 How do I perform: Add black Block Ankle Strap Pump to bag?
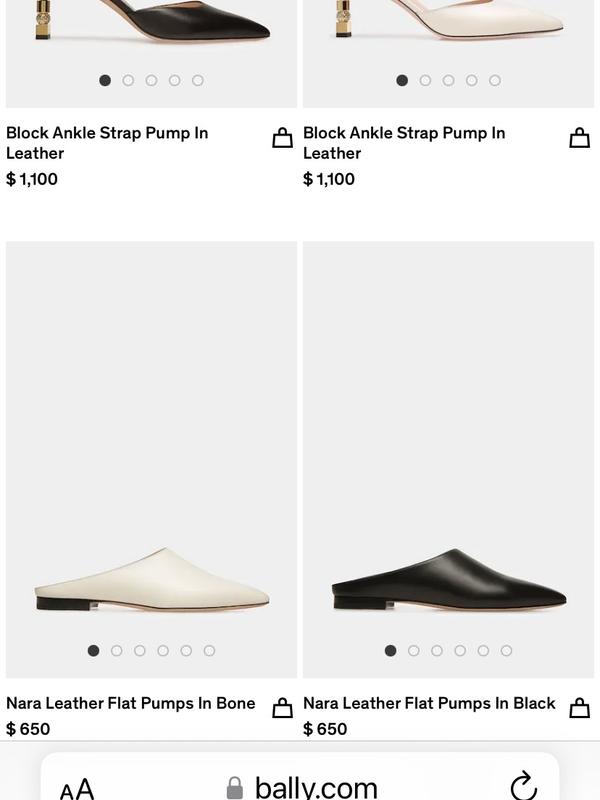click(283, 138)
